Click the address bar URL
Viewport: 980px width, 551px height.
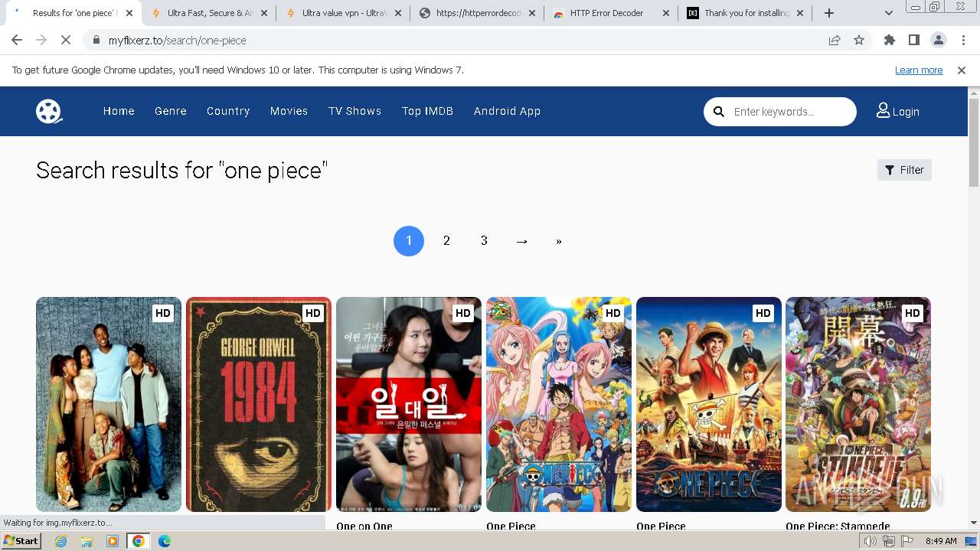tap(178, 41)
